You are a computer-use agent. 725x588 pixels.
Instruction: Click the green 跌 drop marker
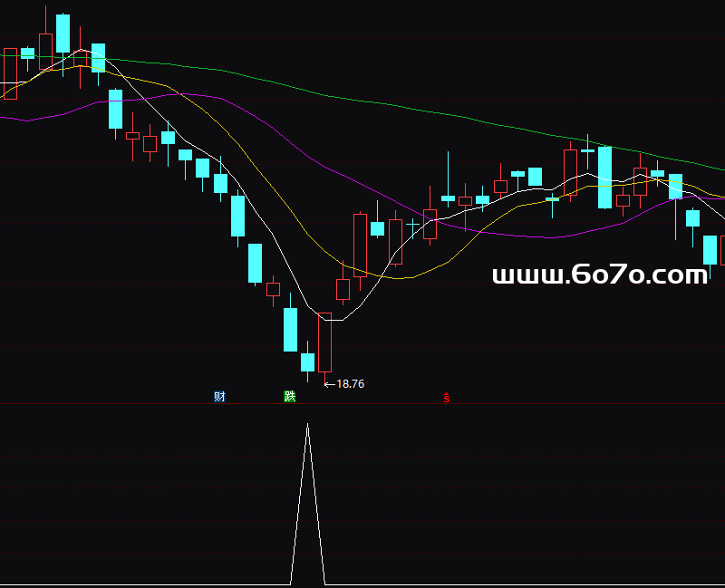click(290, 397)
